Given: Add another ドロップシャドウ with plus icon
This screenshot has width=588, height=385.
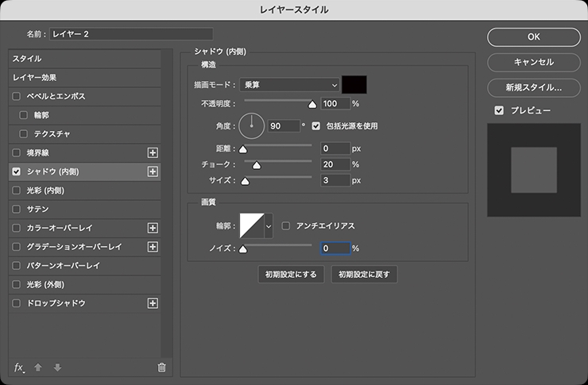Looking at the screenshot, I should [153, 303].
